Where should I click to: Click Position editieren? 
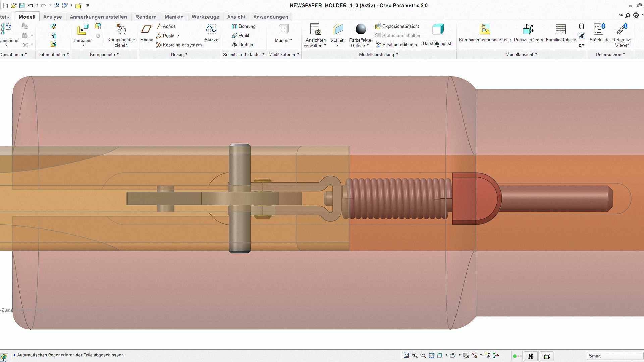(396, 45)
